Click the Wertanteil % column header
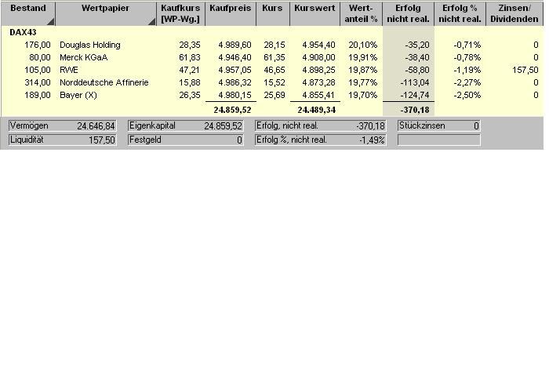Screen dimensions: 549x392 coord(361,13)
